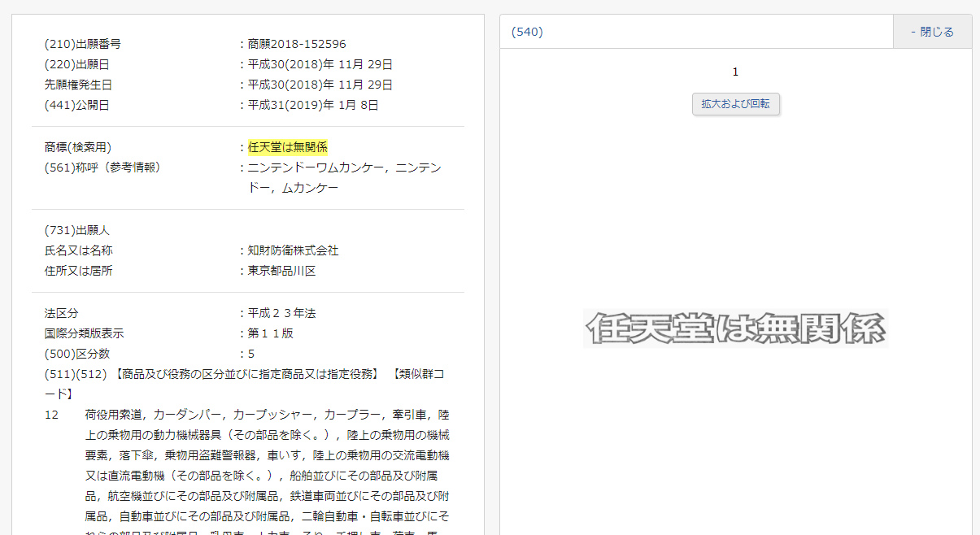Viewport: 980px width, 535px height.
Task: Select the image number 1 label
Action: pos(735,72)
